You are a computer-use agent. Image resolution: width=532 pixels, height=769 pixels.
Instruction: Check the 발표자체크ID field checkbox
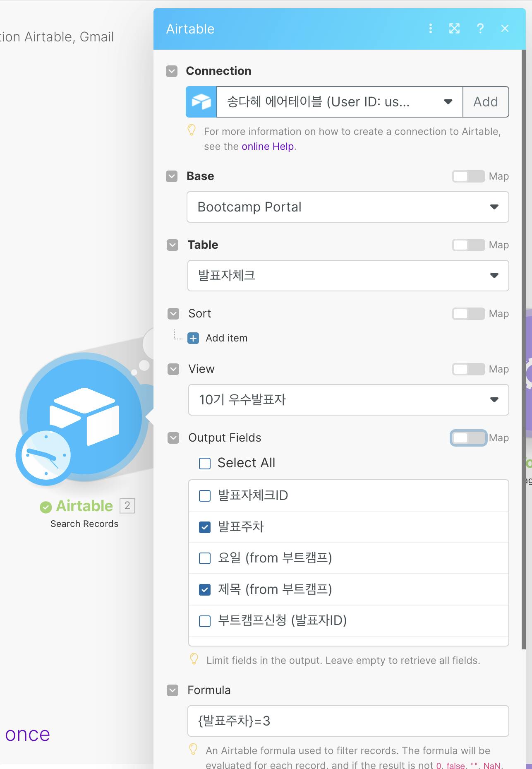(205, 496)
